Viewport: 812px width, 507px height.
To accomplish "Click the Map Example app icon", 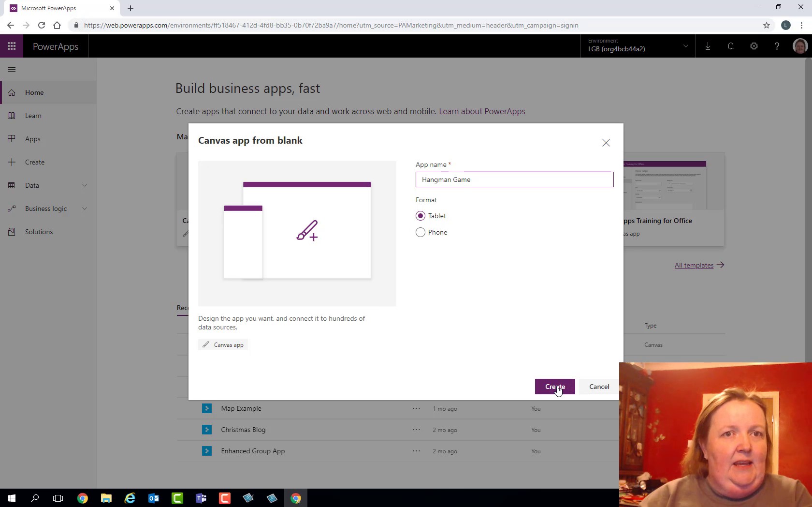I will [x=207, y=408].
